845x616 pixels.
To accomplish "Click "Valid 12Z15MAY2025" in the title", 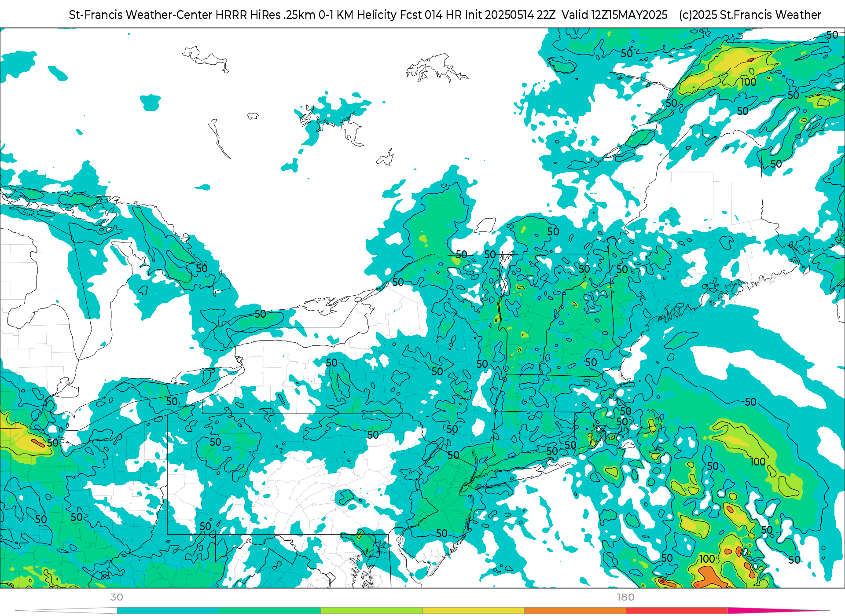I will [615, 15].
